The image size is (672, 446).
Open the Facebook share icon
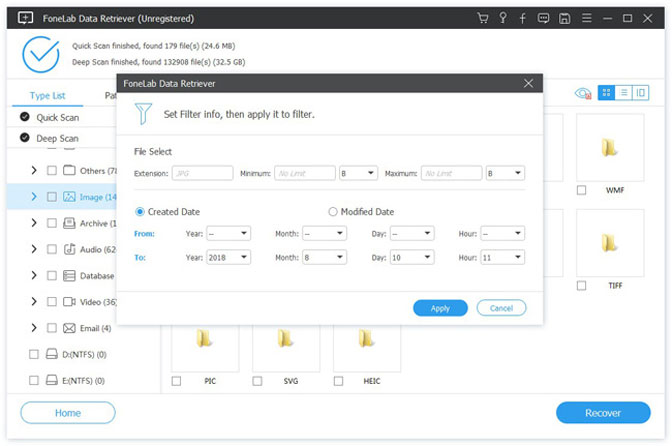click(522, 18)
